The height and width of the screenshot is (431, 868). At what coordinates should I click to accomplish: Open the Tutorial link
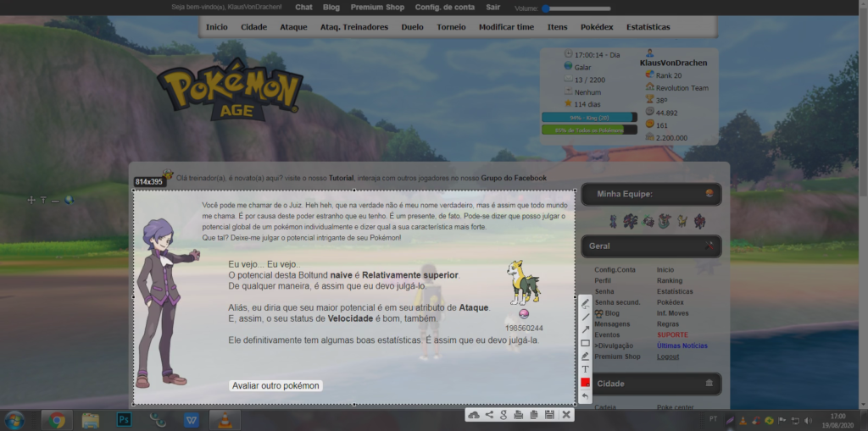point(342,178)
